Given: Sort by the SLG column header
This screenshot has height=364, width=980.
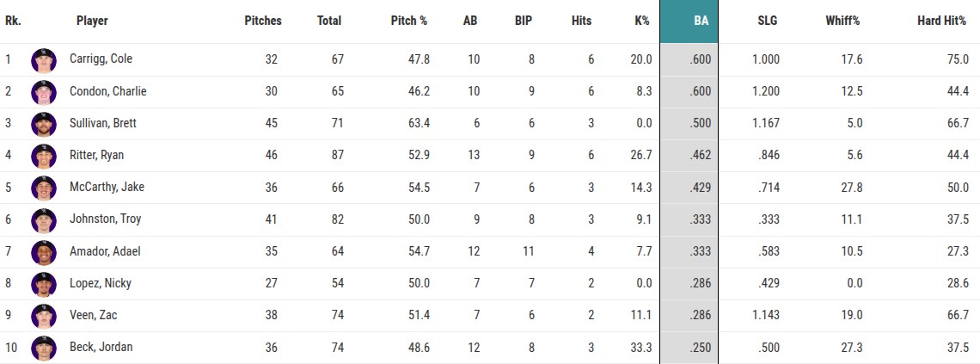Looking at the screenshot, I should (768, 21).
